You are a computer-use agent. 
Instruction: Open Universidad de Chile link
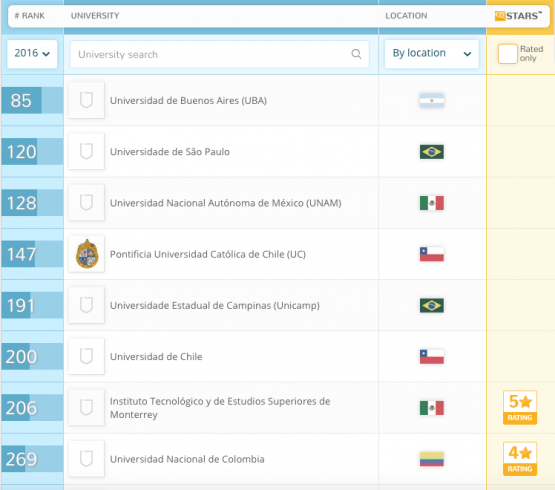[156, 357]
